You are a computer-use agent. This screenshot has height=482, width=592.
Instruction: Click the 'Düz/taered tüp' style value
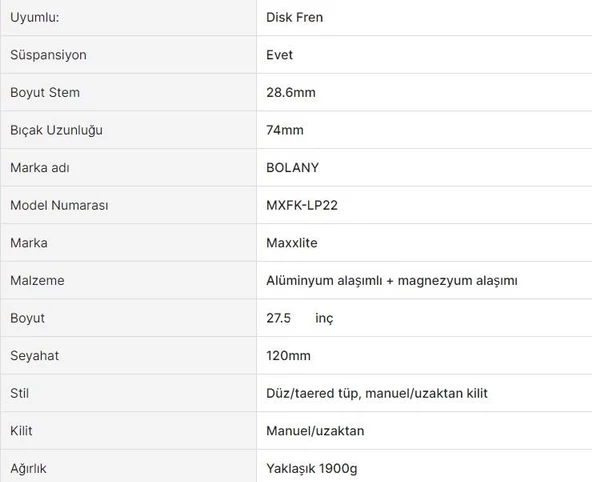click(x=312, y=393)
